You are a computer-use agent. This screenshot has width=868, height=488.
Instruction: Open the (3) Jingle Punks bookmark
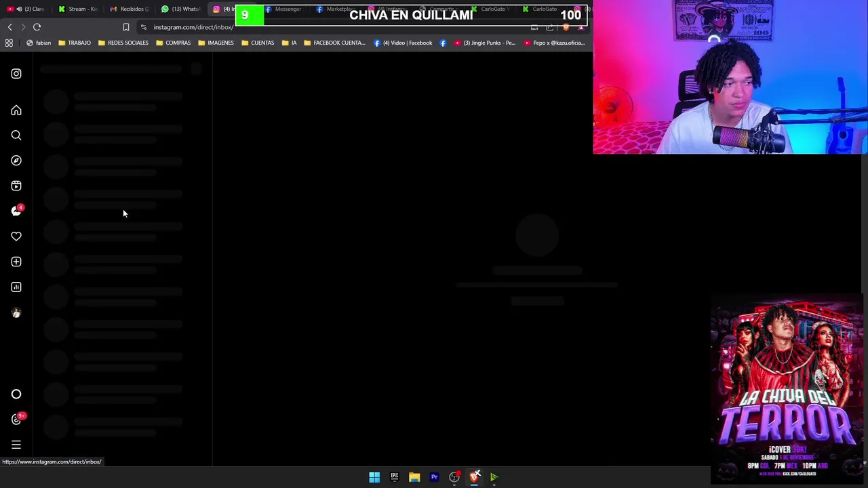[485, 43]
